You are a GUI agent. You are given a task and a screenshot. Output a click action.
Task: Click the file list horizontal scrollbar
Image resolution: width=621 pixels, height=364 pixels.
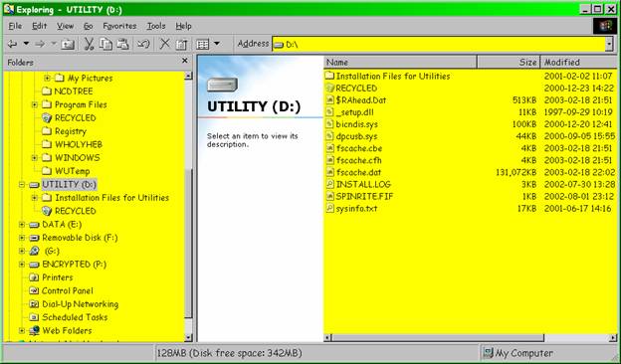tap(438, 338)
